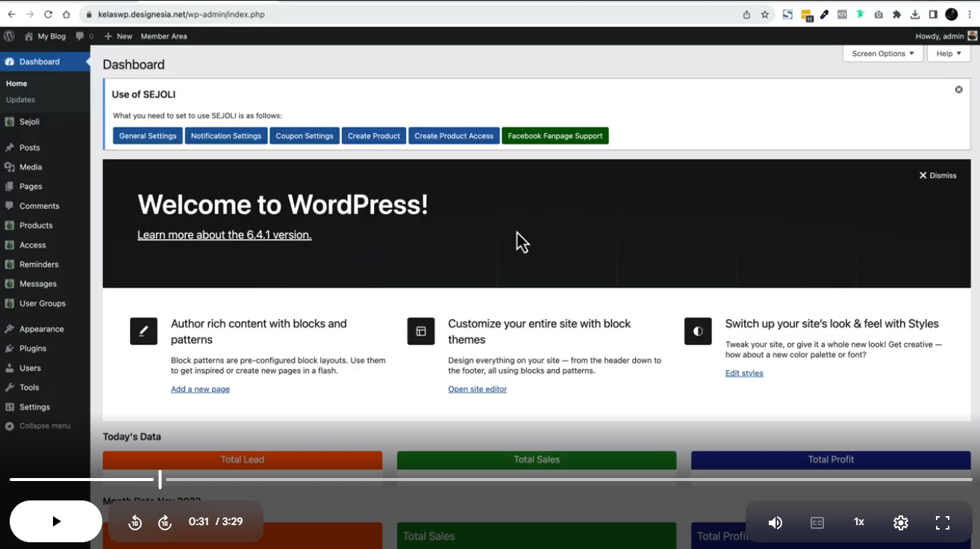The width and height of the screenshot is (980, 549).
Task: Open Member Area in the admin bar
Action: point(163,36)
